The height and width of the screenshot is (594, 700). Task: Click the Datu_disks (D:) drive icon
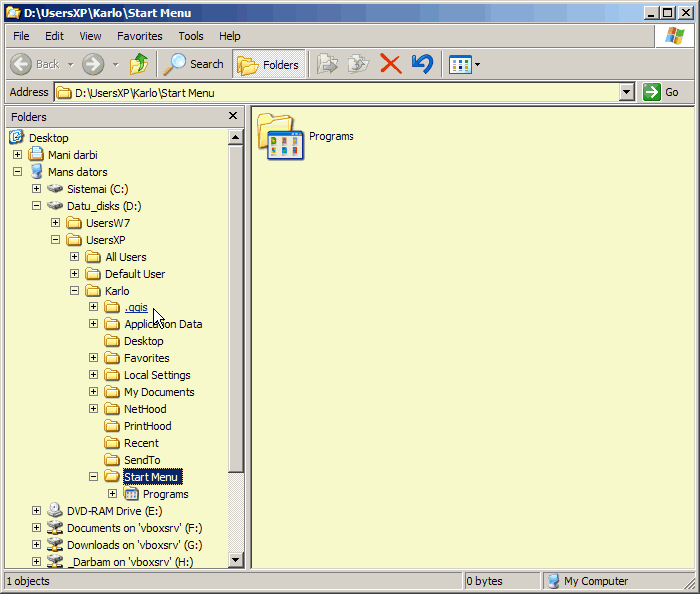coord(55,206)
